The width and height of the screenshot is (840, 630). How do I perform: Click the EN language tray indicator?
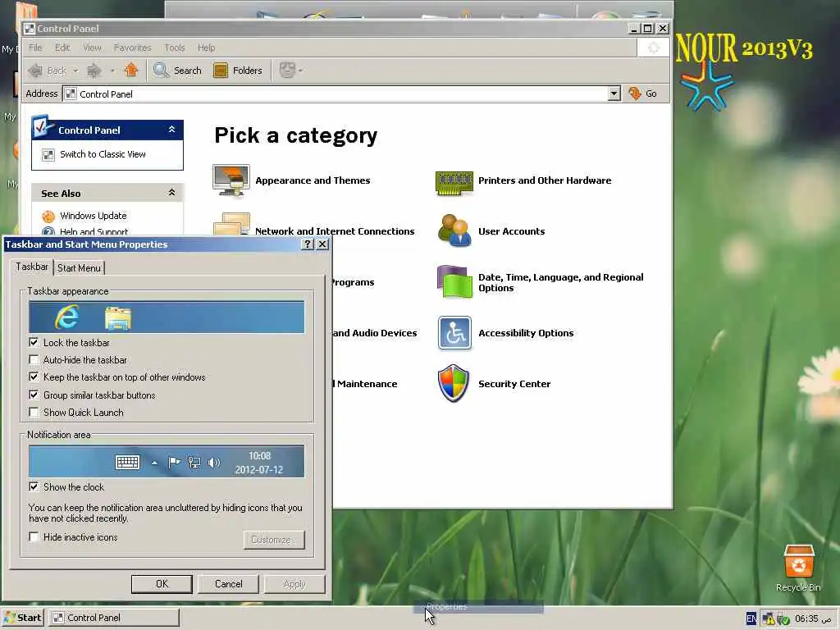(x=751, y=619)
